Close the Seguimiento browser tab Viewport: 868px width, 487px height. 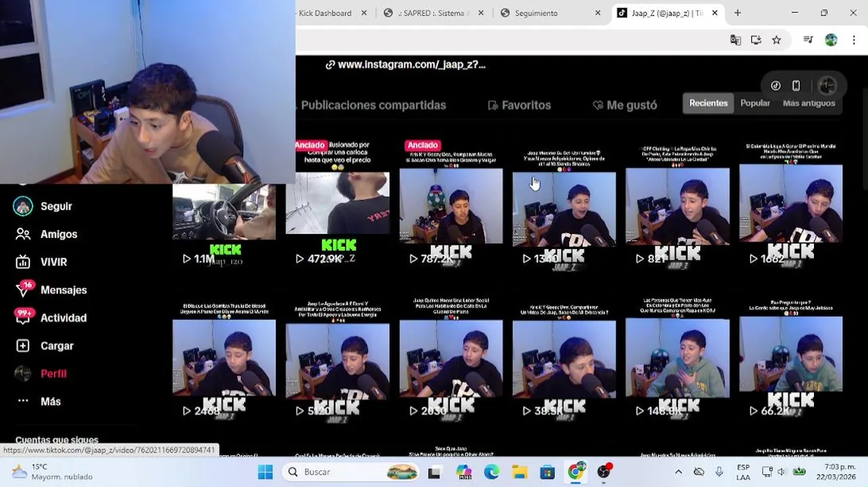pos(598,13)
